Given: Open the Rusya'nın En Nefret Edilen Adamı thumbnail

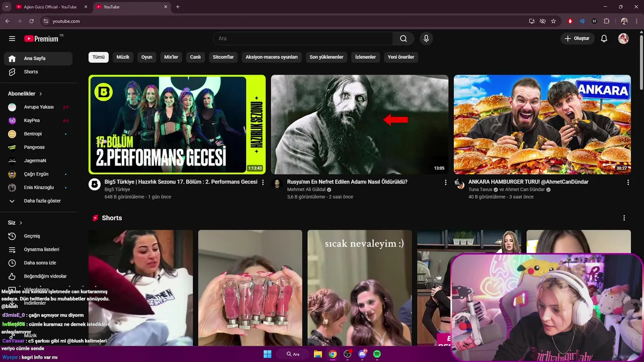Looking at the screenshot, I should point(360,125).
